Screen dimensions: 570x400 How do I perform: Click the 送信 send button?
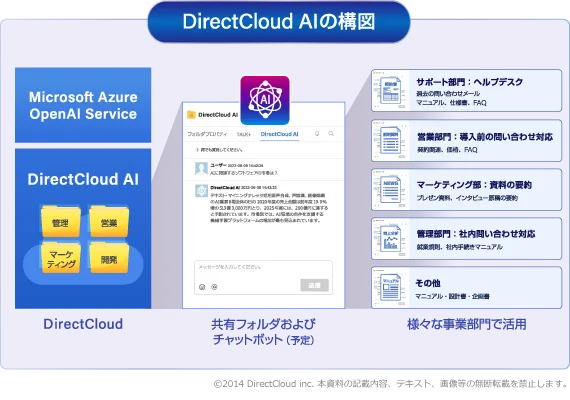(314, 285)
